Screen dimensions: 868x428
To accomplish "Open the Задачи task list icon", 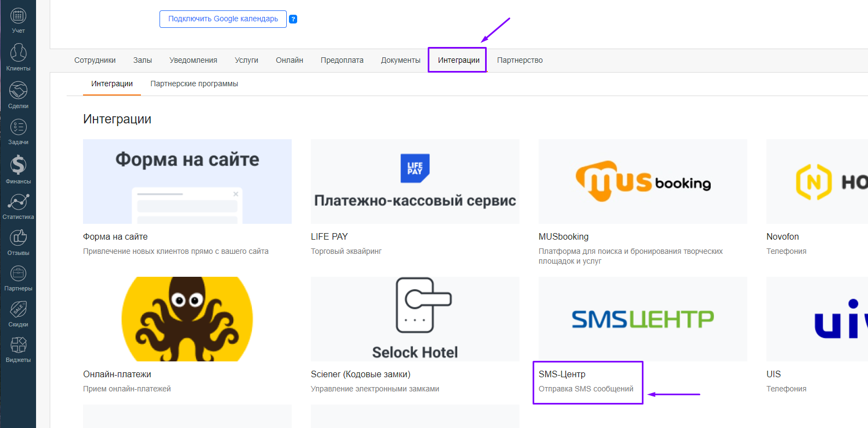I will pos(18,128).
